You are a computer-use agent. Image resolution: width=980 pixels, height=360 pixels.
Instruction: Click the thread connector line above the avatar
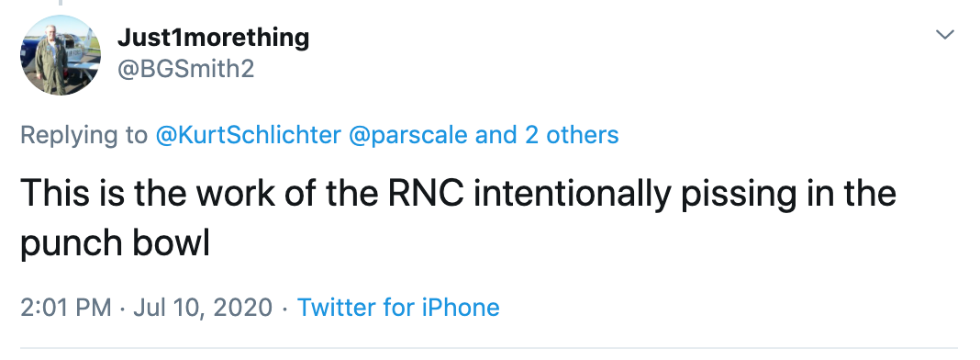click(x=61, y=3)
